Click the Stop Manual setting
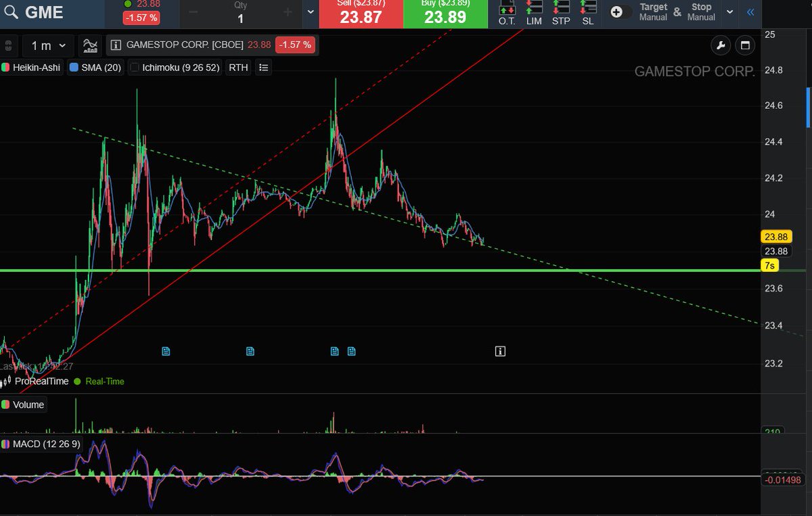 click(x=701, y=12)
